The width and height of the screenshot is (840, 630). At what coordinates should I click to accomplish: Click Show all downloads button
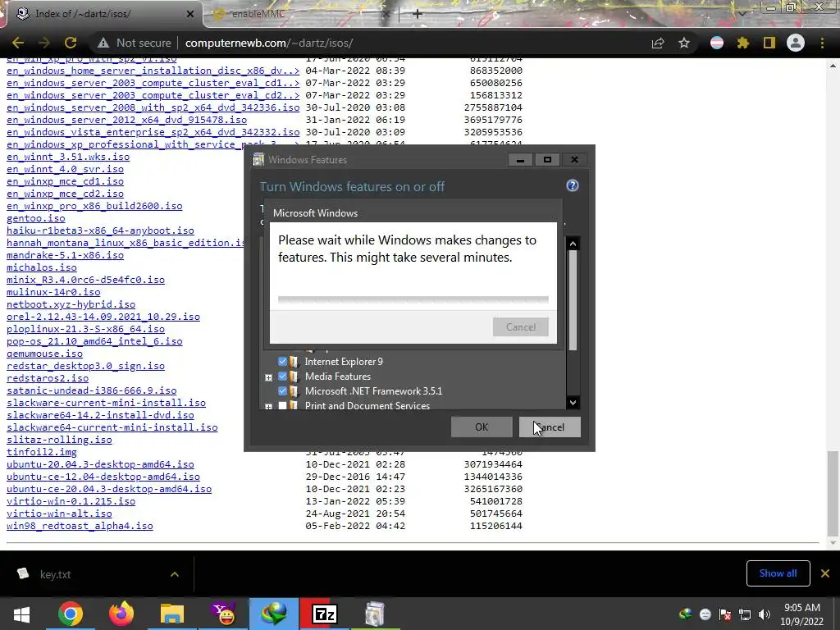pyautogui.click(x=778, y=573)
